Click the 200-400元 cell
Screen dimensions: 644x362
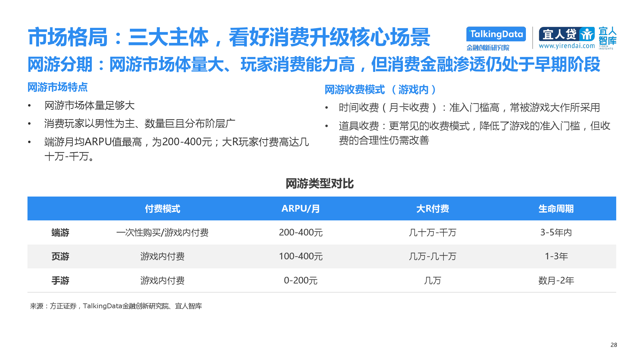pyautogui.click(x=301, y=232)
